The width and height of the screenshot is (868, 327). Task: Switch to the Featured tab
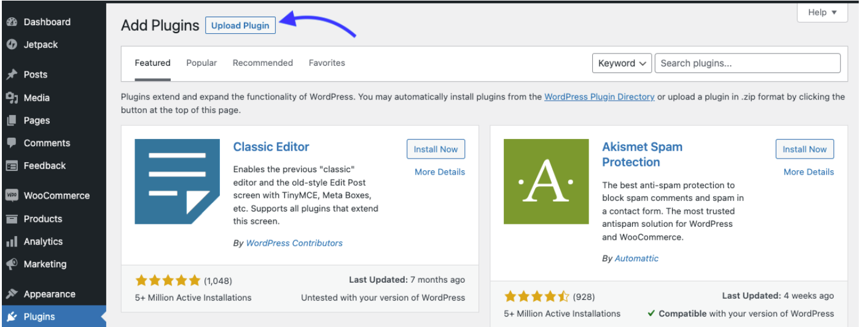pos(152,63)
